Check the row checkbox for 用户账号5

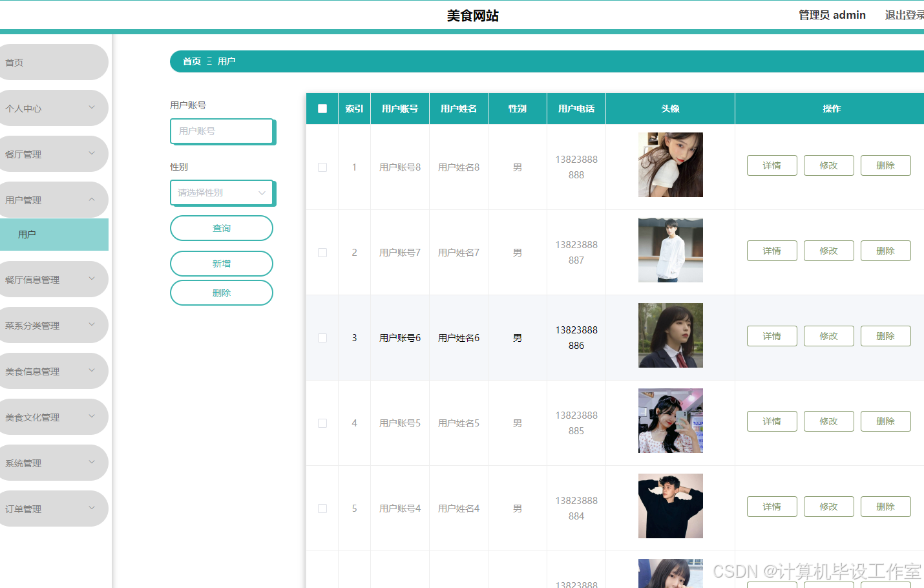322,423
